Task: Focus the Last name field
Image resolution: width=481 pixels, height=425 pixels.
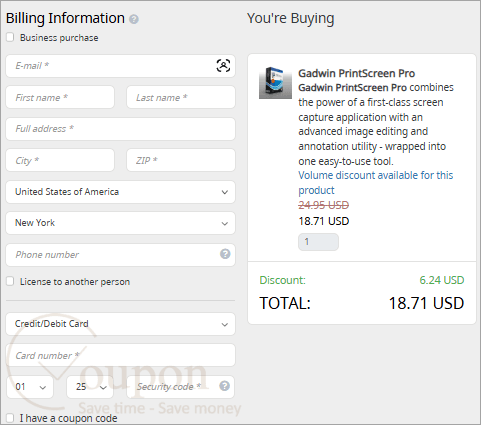Action: pyautogui.click(x=181, y=97)
